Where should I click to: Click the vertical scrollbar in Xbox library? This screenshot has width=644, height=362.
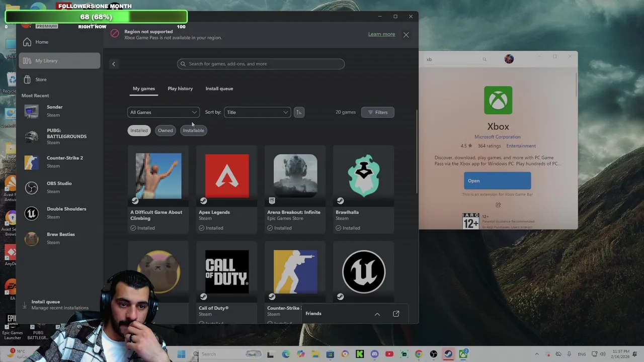point(417,151)
